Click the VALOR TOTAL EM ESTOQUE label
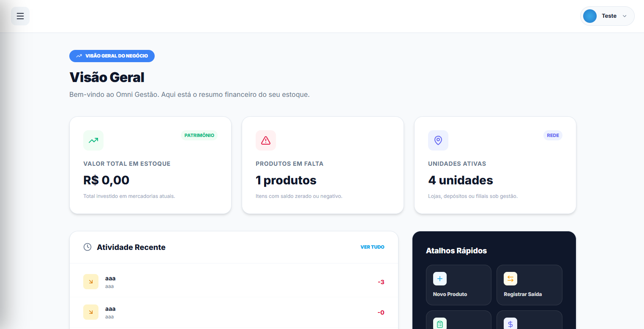Image resolution: width=644 pixels, height=329 pixels. click(x=127, y=164)
